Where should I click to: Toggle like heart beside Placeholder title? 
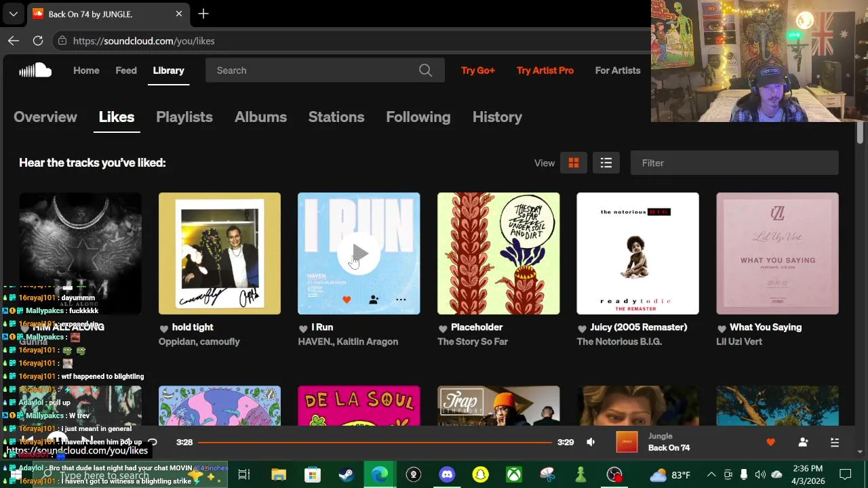[443, 328]
